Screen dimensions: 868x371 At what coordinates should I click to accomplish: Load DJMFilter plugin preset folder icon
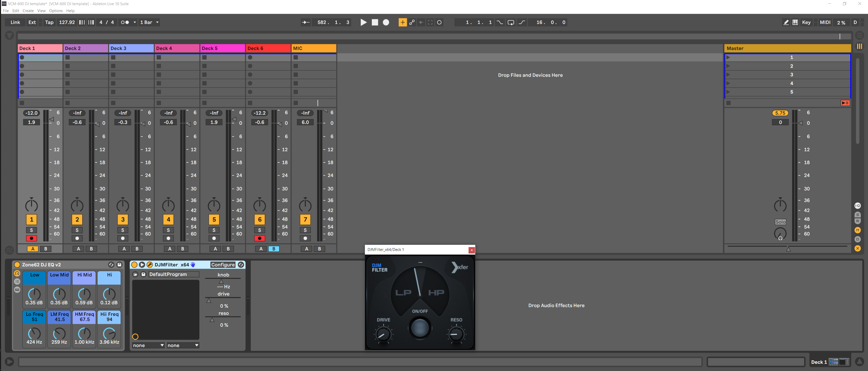(135, 274)
